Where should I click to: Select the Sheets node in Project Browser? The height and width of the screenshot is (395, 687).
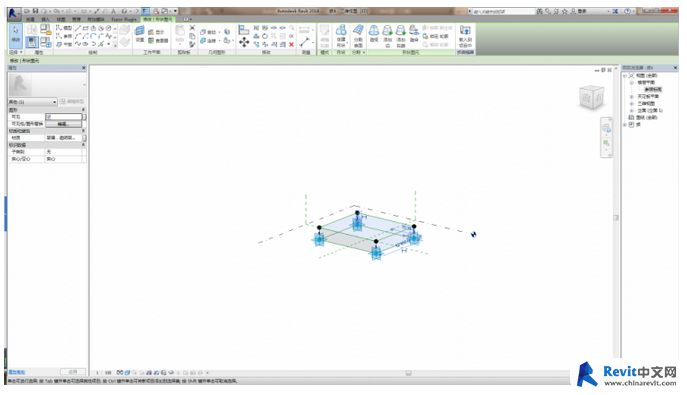coord(646,117)
